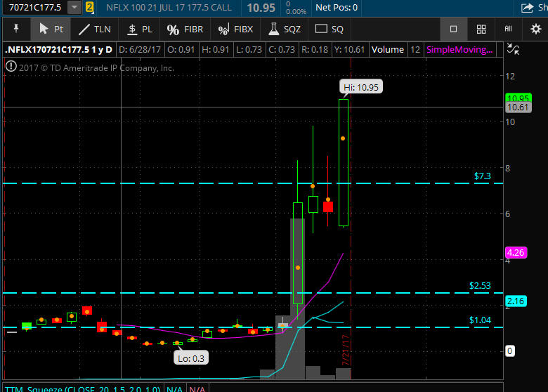548x392 pixels.
Task: Select the Fibonacci Extensions FIBX tool
Action: (235, 30)
